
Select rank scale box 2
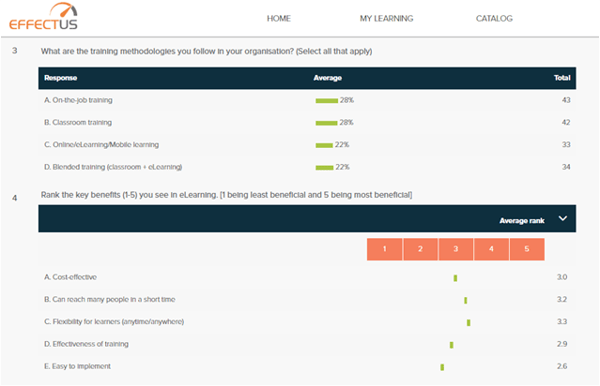click(420, 249)
